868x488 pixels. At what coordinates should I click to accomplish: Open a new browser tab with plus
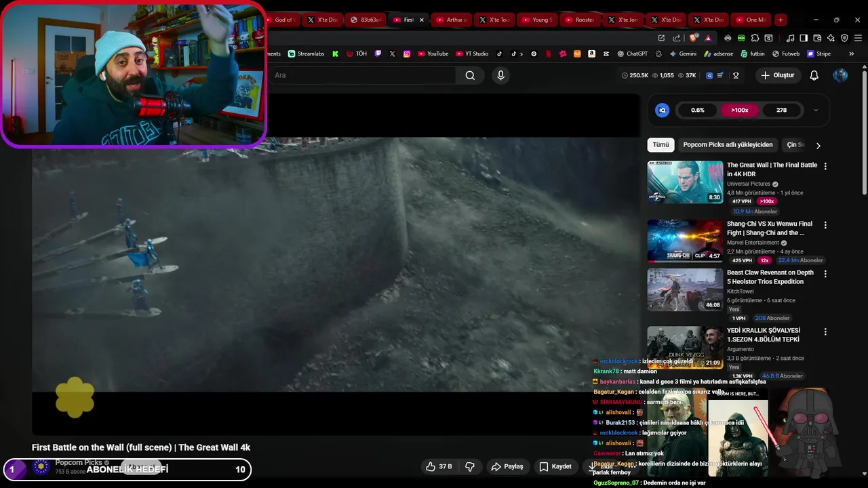coord(781,20)
